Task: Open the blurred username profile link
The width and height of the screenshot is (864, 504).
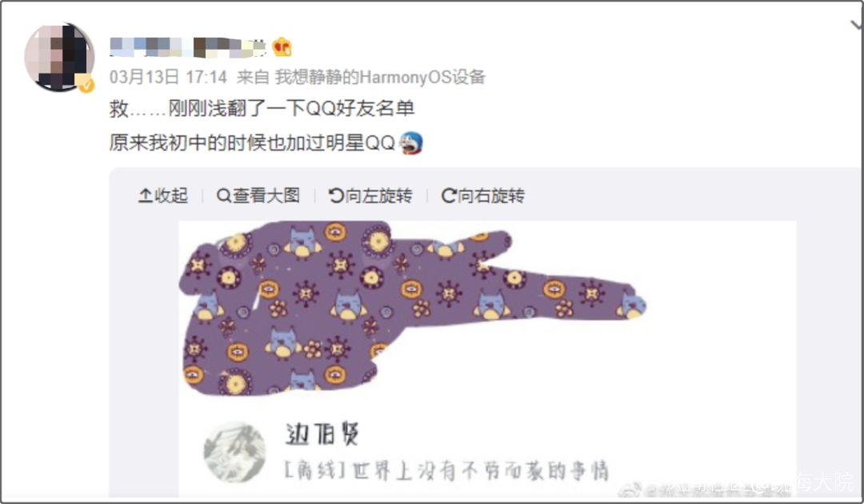Action: click(x=188, y=47)
